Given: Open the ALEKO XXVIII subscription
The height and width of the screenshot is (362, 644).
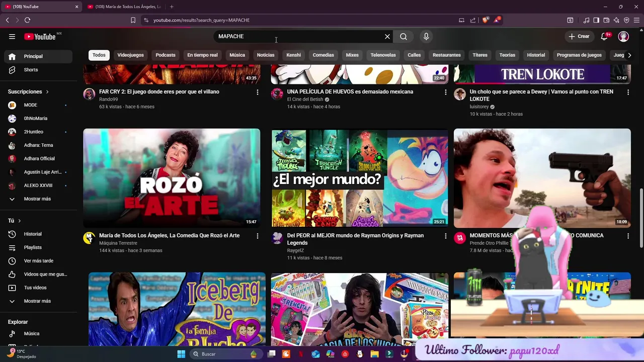Looking at the screenshot, I should coord(38,186).
